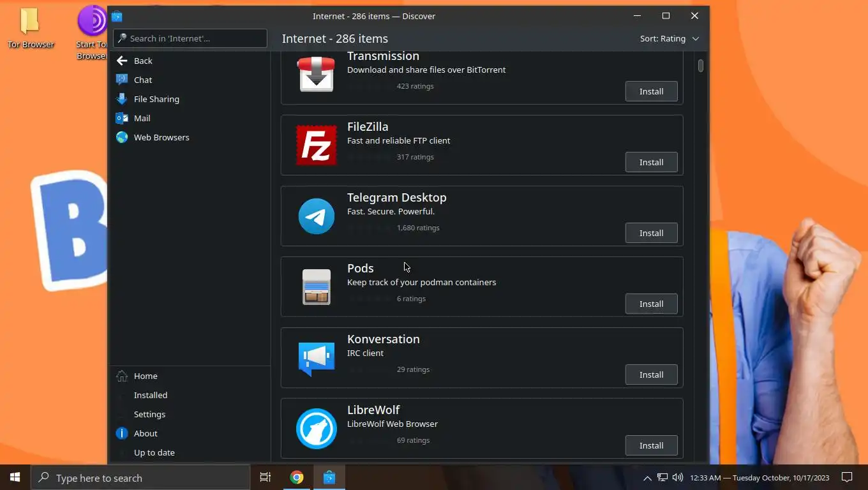This screenshot has height=490, width=868.
Task: Click the Discover store taskbar icon
Action: click(x=329, y=477)
